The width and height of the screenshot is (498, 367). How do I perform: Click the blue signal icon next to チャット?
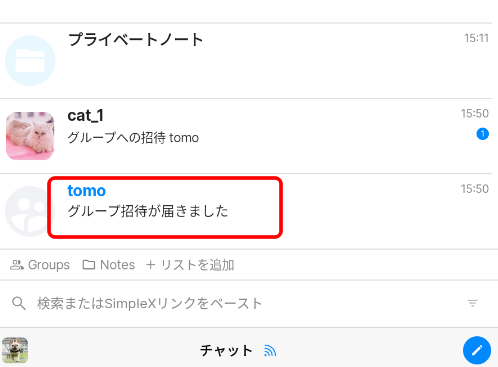pos(270,351)
